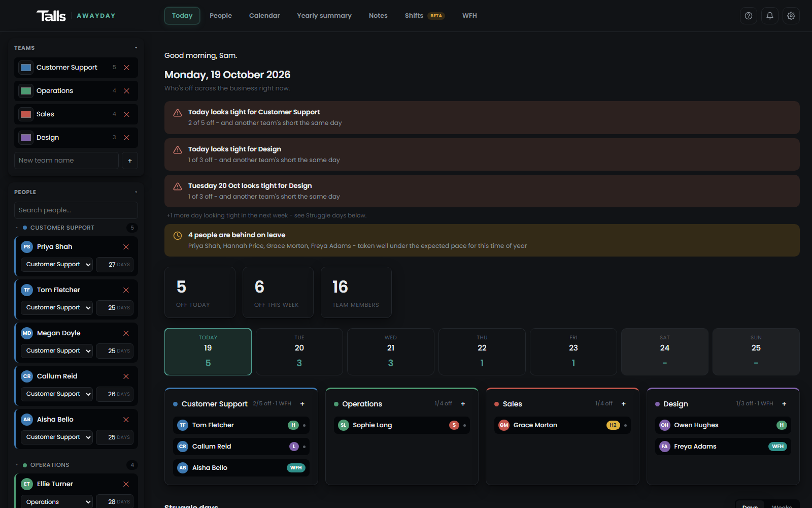The width and height of the screenshot is (812, 508).
Task: Open Aisha Bello's team dropdown
Action: (57, 437)
